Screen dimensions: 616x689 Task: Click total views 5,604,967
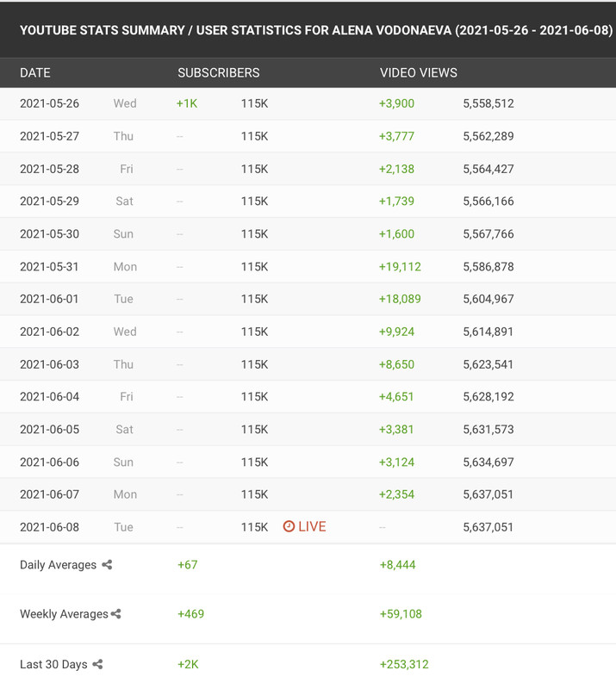coord(488,299)
